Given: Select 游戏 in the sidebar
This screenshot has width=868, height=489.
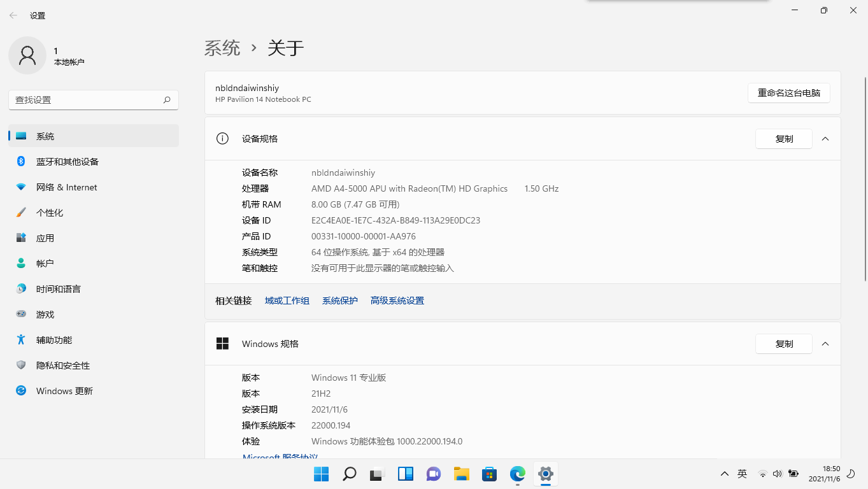Looking at the screenshot, I should coord(94,315).
